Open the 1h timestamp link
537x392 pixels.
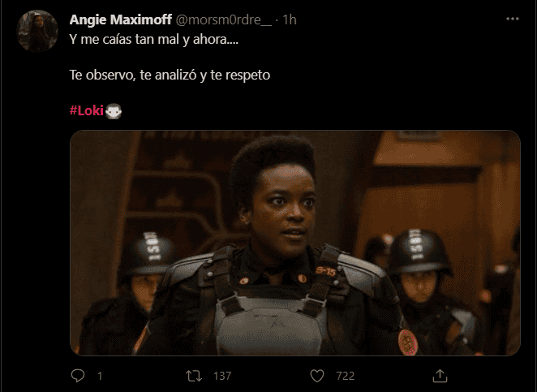[290, 20]
